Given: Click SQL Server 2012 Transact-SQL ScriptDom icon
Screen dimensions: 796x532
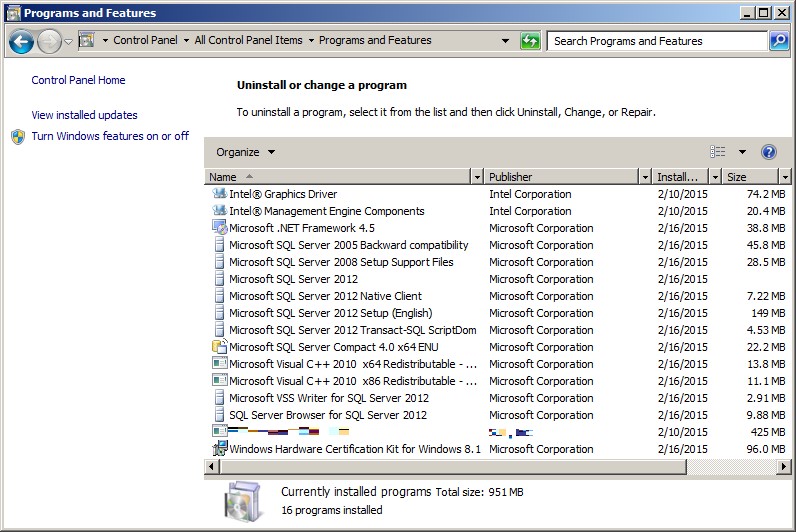Looking at the screenshot, I should (x=219, y=329).
